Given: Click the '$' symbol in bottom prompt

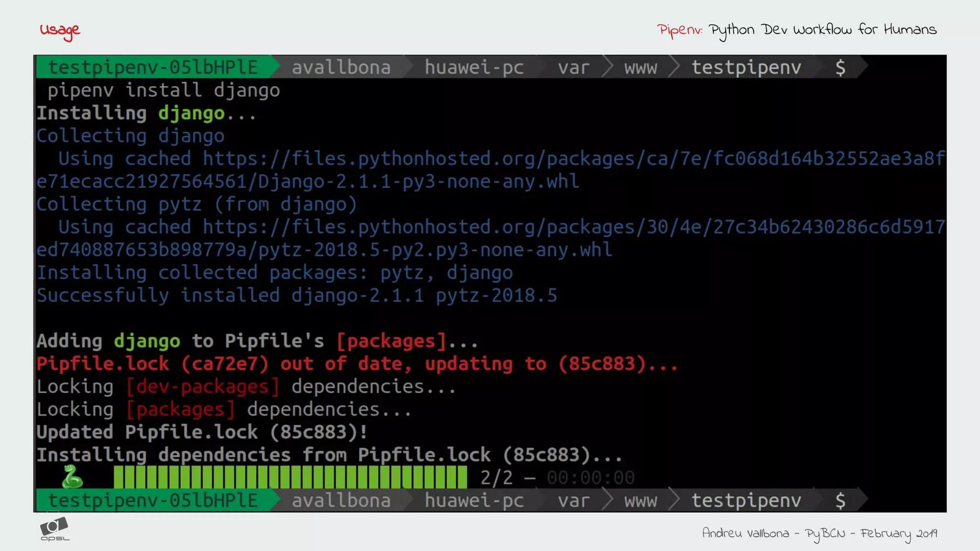Looking at the screenshot, I should click(x=840, y=501).
